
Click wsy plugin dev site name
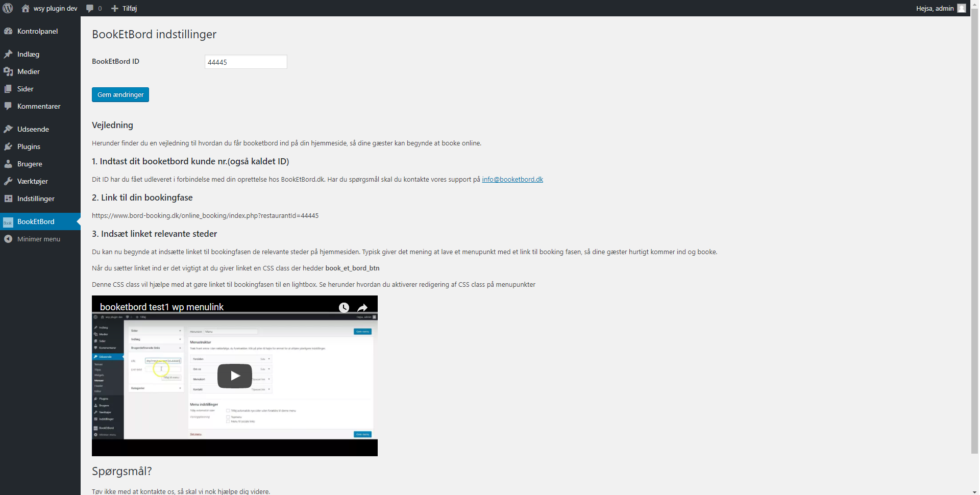55,8
